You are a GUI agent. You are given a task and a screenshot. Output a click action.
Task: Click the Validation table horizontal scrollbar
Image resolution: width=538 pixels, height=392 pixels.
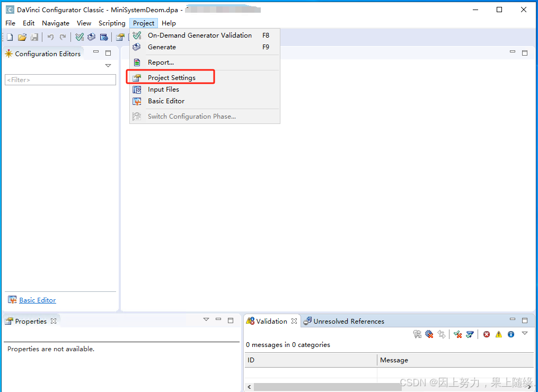[x=328, y=387]
